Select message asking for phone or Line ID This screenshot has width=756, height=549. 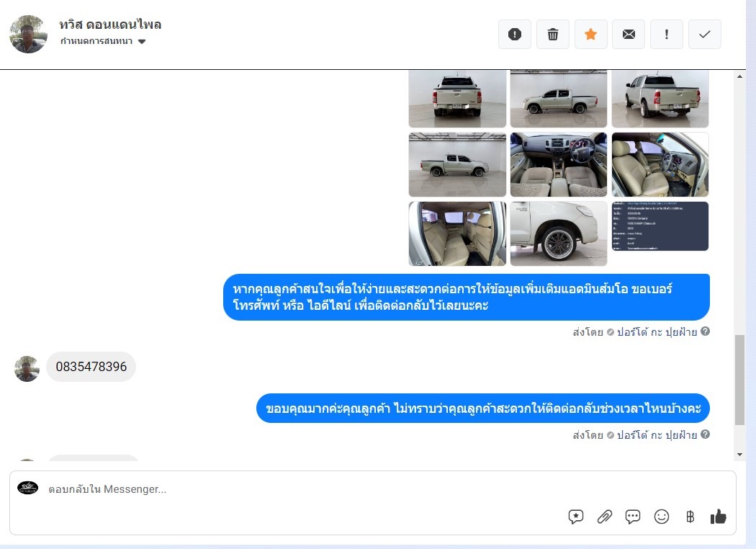coord(467,297)
